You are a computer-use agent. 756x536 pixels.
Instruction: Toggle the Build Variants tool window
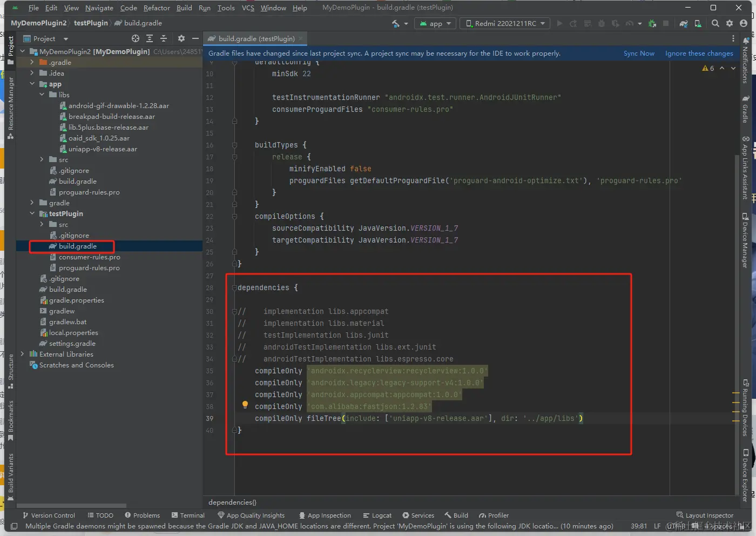click(10, 477)
